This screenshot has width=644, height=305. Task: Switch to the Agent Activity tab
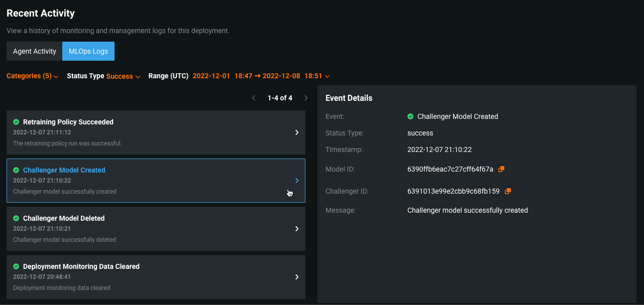[35, 51]
